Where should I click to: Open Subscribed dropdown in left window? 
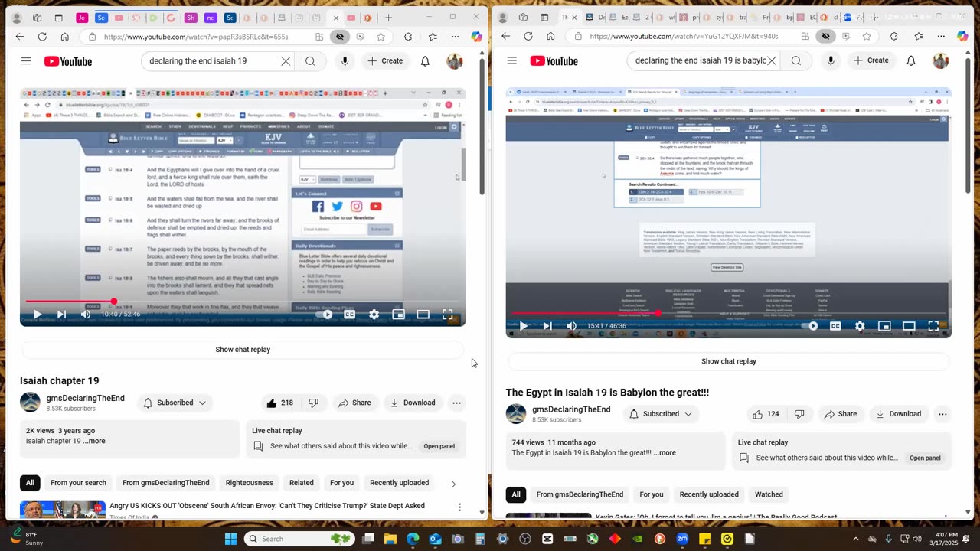coord(175,403)
